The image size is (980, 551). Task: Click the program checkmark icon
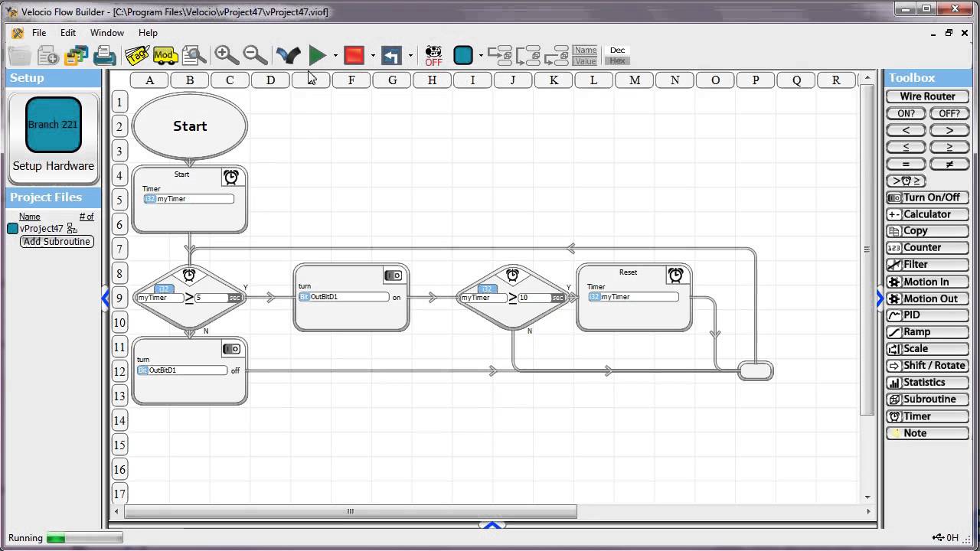[x=288, y=55]
